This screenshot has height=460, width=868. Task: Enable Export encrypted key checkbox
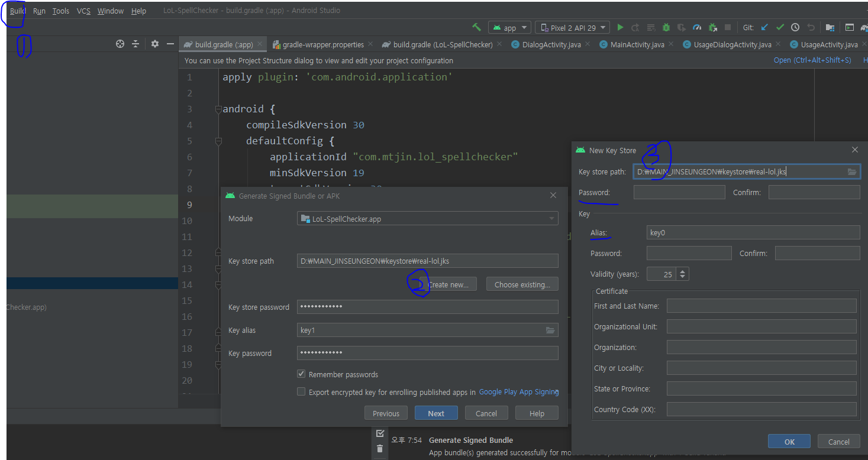tap(301, 391)
